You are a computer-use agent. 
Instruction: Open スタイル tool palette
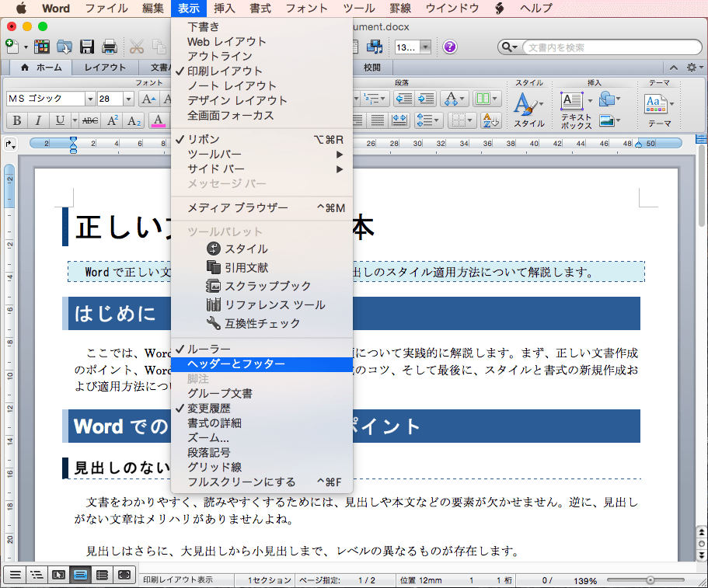pyautogui.click(x=262, y=249)
